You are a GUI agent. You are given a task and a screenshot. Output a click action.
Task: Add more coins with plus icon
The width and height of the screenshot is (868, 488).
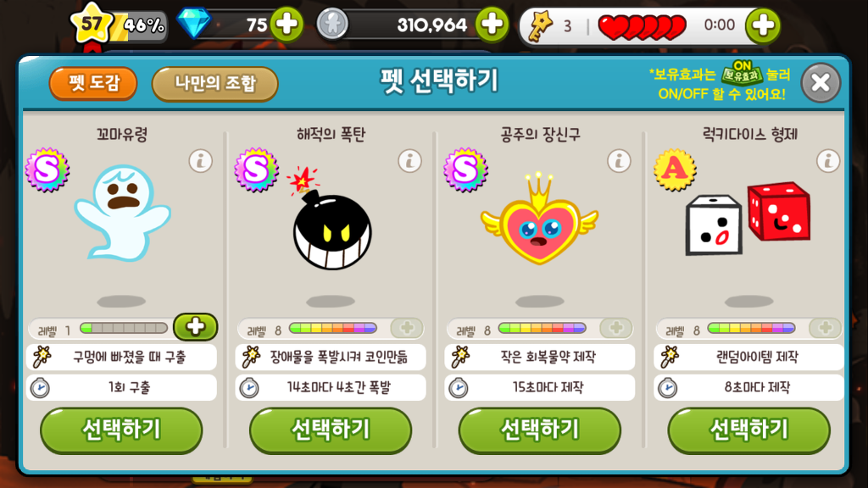coord(492,25)
